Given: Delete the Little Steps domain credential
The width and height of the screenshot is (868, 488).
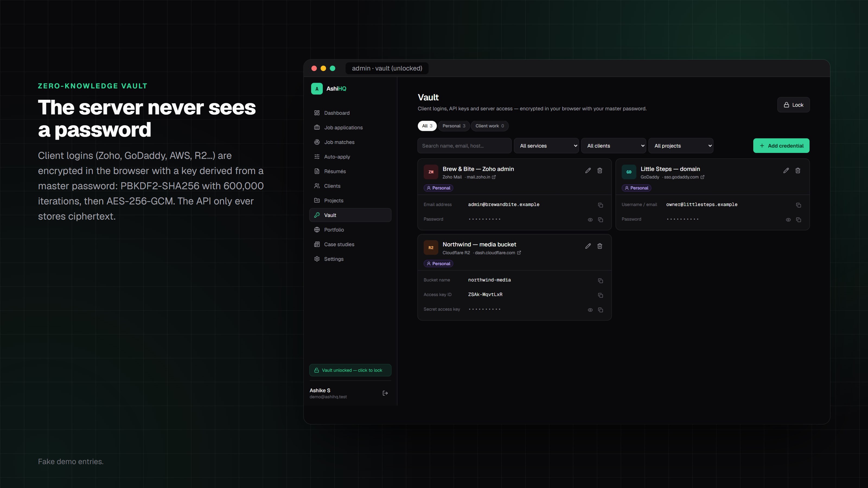Looking at the screenshot, I should point(797,171).
